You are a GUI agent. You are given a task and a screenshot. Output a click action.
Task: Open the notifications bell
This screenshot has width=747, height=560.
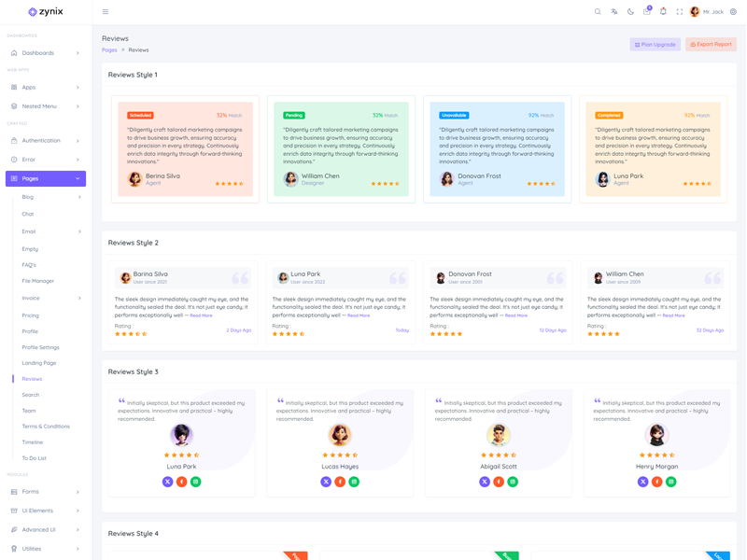(663, 12)
